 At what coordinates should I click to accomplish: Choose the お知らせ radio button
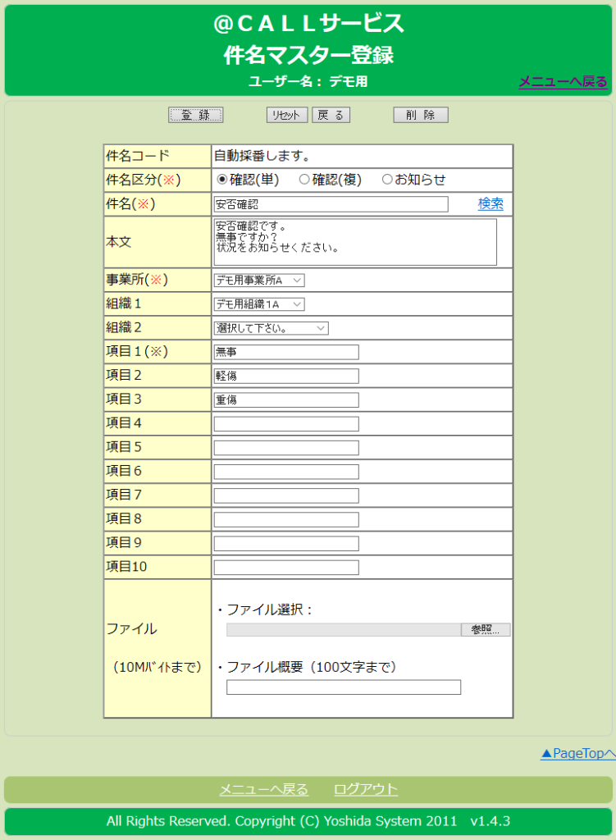point(387,180)
